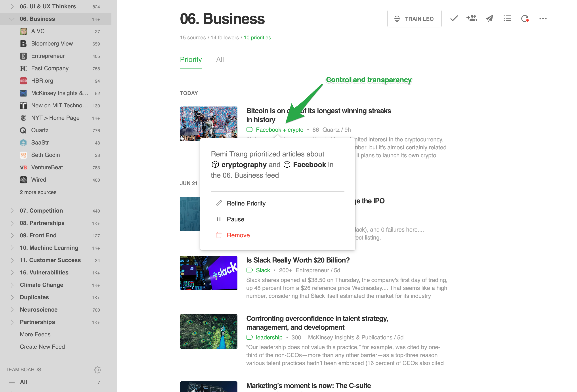This screenshot has width=577, height=392.
Task: Open Bloomberg View source icon
Action: point(23,44)
